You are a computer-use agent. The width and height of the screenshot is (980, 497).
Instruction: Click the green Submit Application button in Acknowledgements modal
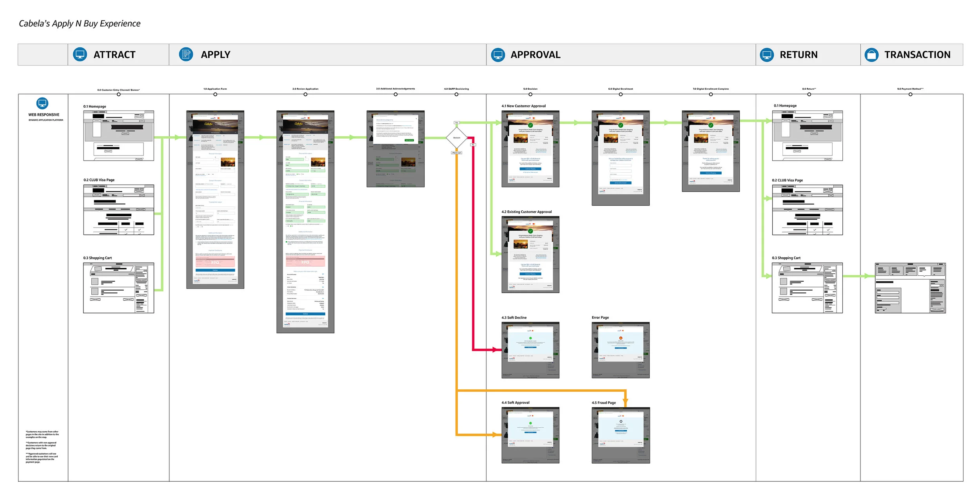click(x=409, y=140)
